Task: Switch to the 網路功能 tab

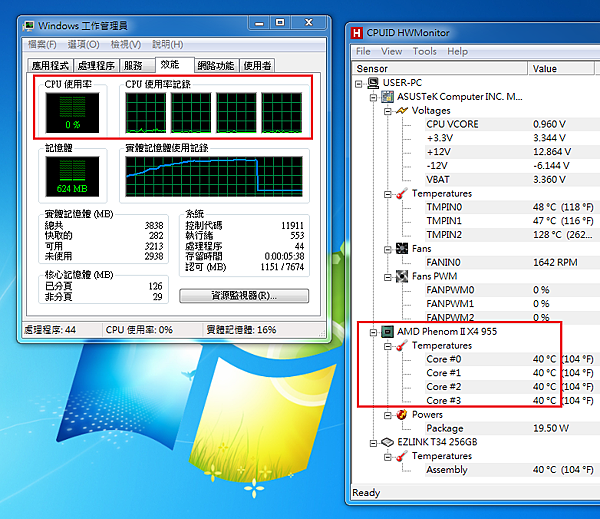Action: [x=216, y=66]
